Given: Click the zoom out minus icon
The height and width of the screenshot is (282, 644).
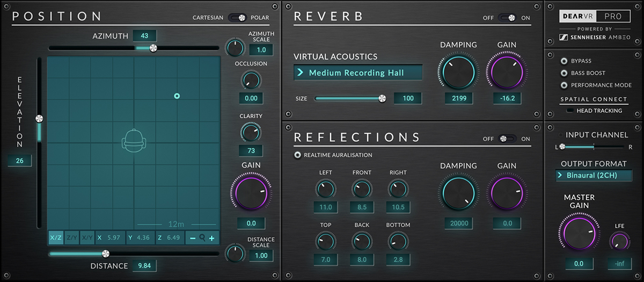Looking at the screenshot, I should coord(193,237).
